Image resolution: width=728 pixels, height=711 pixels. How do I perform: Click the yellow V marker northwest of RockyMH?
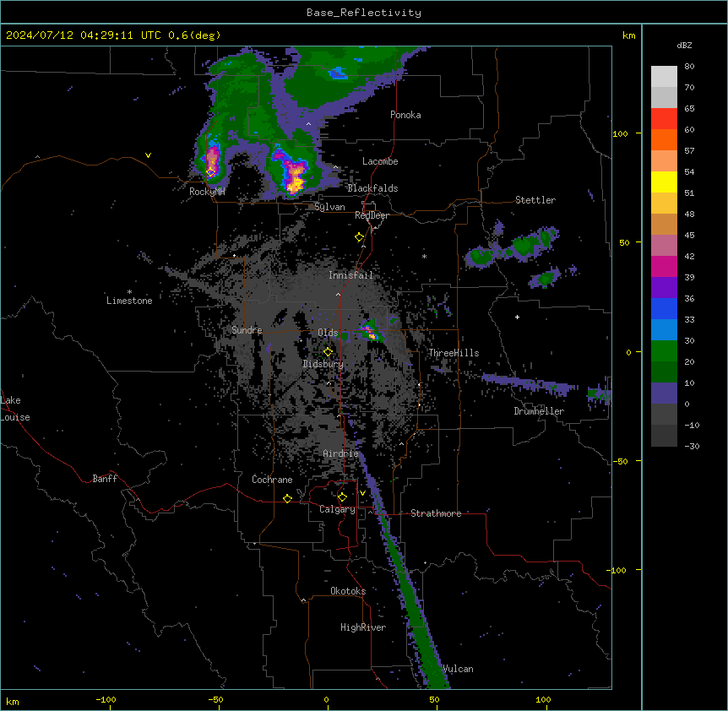tap(148, 155)
